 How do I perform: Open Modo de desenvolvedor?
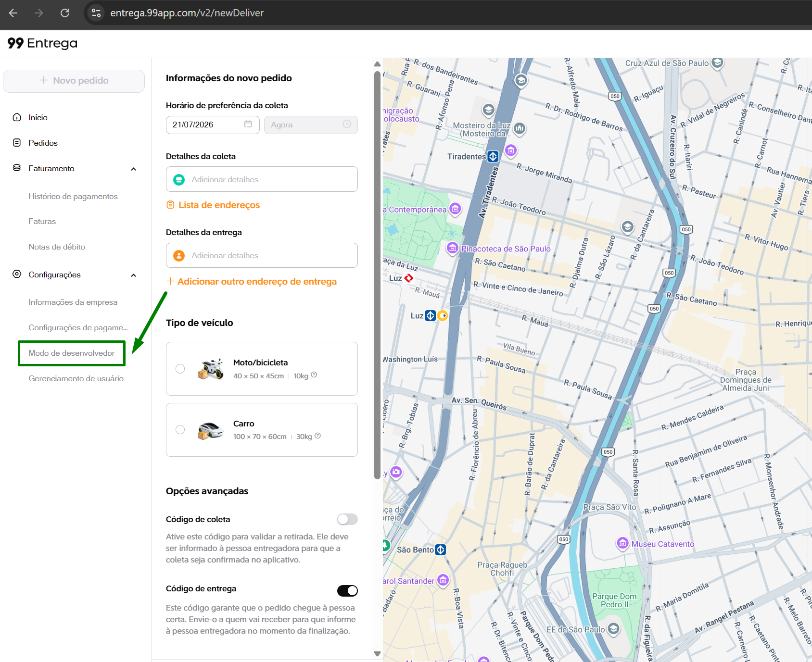72,353
